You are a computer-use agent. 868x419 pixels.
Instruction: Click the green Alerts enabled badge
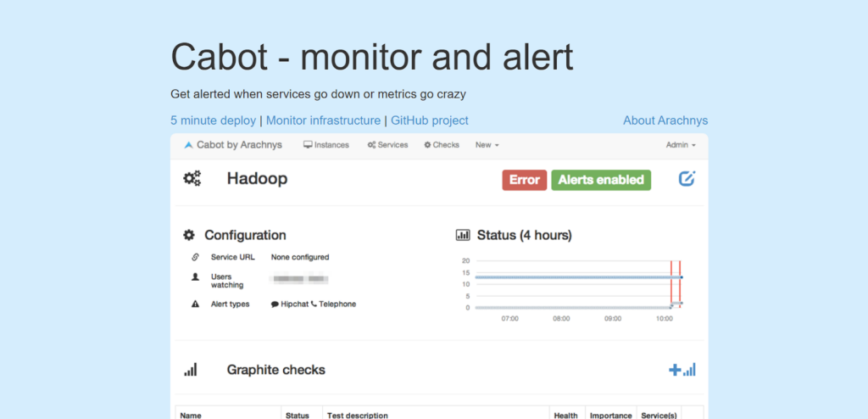click(x=601, y=180)
